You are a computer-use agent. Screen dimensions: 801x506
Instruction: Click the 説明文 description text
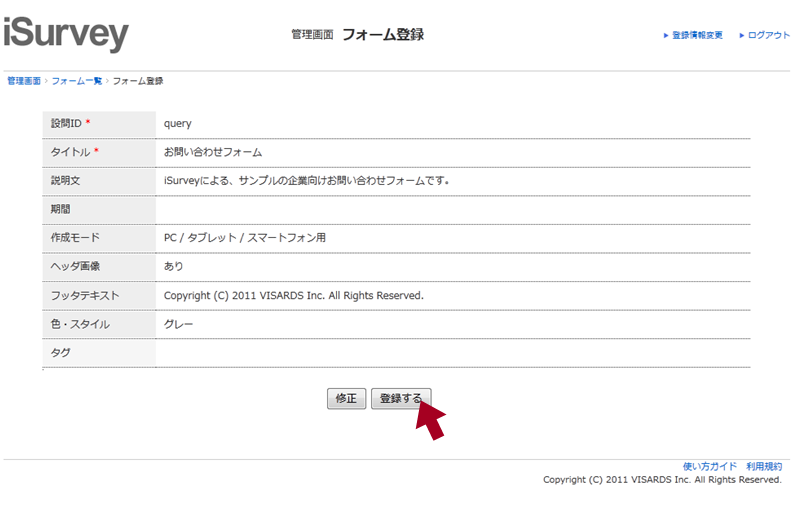point(307,181)
